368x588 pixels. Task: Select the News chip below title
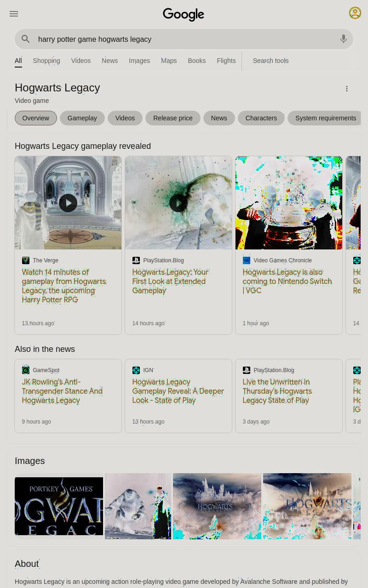[x=219, y=118]
